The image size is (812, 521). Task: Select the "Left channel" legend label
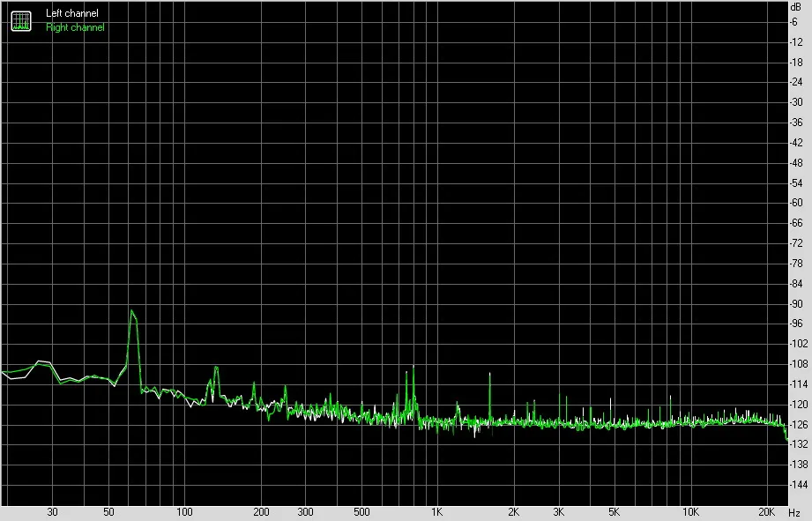coord(72,13)
